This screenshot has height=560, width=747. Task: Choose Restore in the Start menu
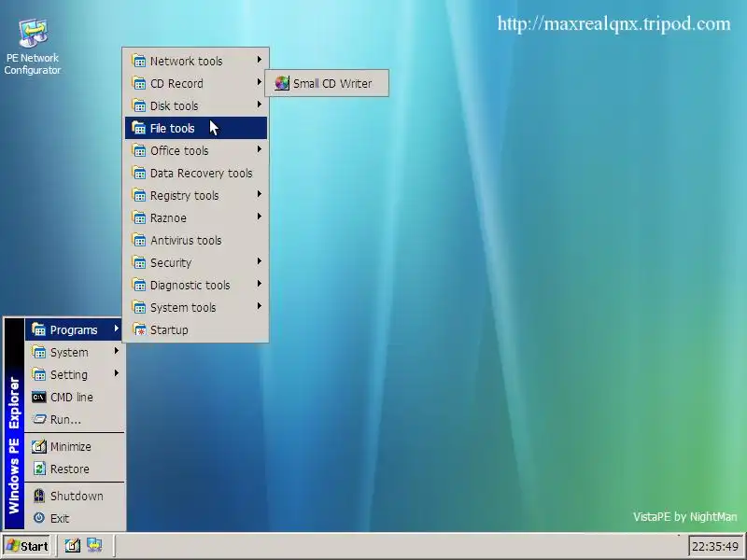75,469
